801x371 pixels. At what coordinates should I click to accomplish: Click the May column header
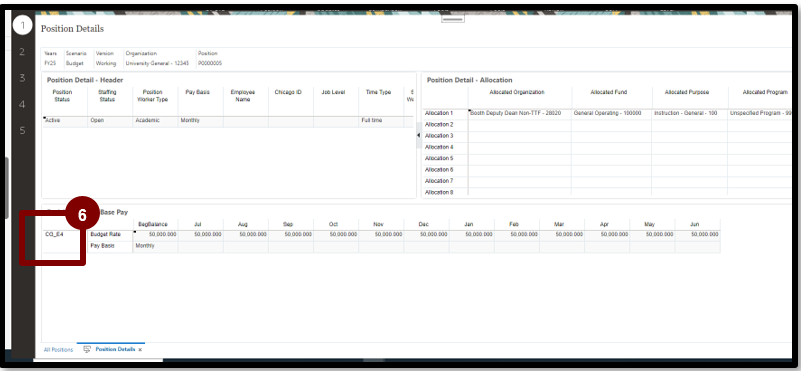649,224
